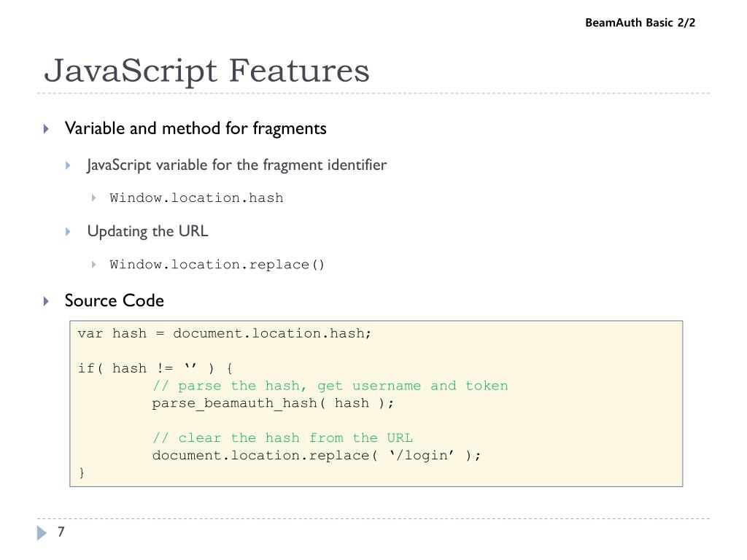Screen dimensions: 747x560
Task: Select the comment '// parse the hash, get username and token'
Action: (x=330, y=386)
